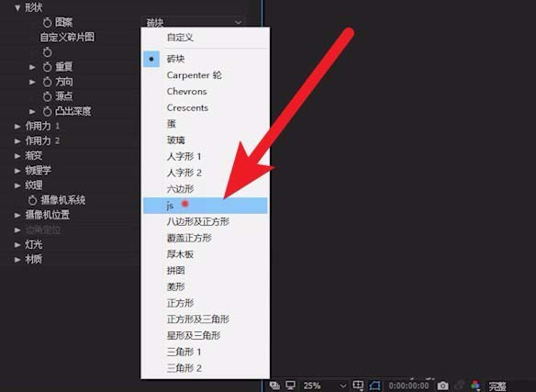Click stopwatch below 自定义碎片图
The width and height of the screenshot is (536, 392).
pos(48,52)
